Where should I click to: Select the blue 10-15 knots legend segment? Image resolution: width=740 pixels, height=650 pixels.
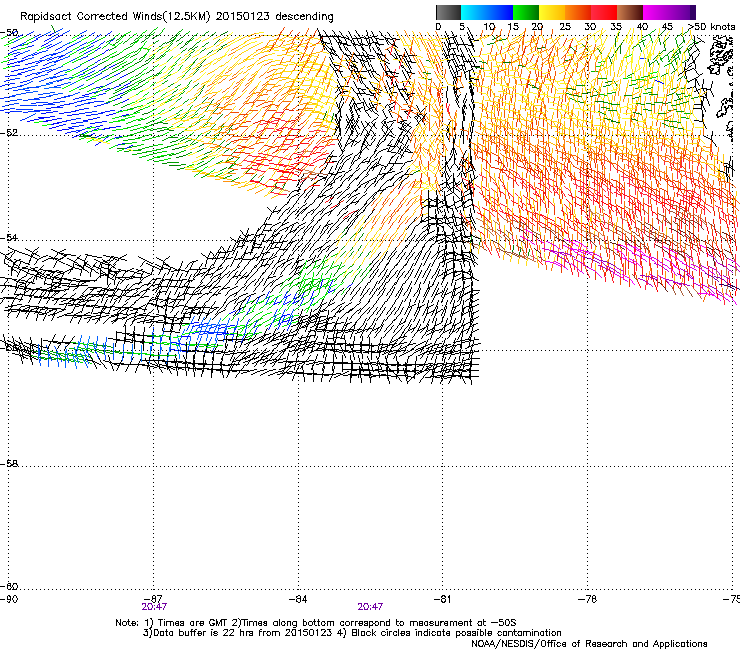click(500, 12)
